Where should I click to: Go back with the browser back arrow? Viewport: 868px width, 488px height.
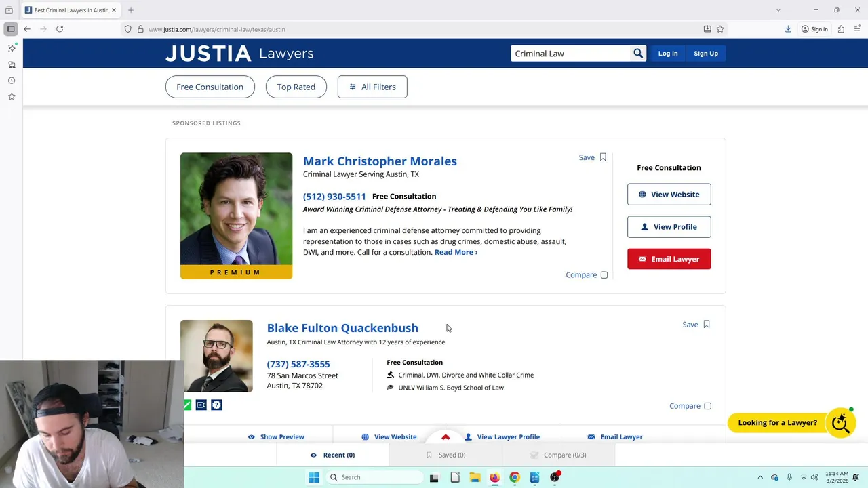[27, 29]
